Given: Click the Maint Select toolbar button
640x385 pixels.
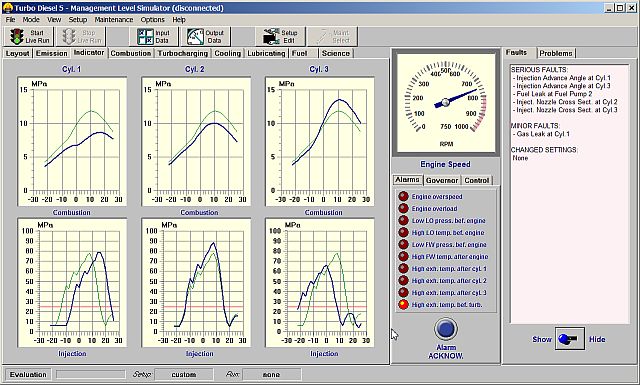Looking at the screenshot, I should (x=333, y=37).
